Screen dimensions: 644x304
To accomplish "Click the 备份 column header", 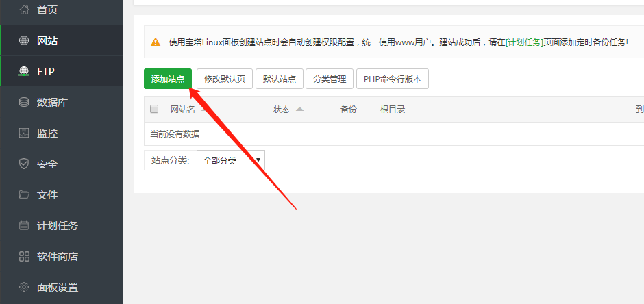I will tap(348, 109).
